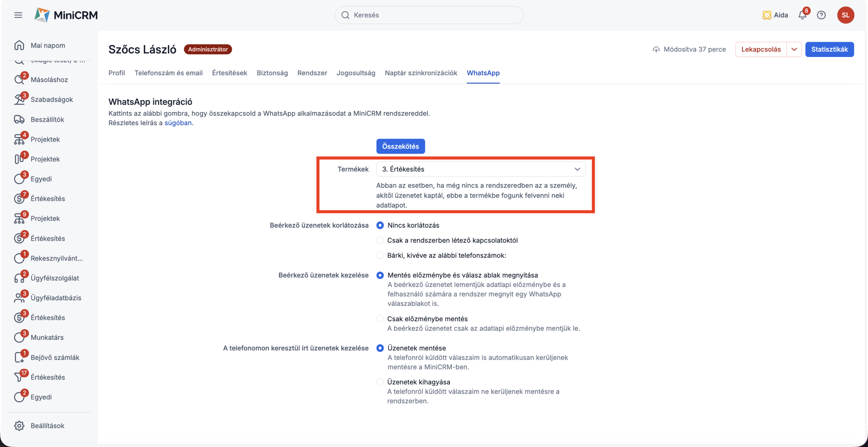
Task: Select Üzenetek mentése radio button
Action: pyautogui.click(x=380, y=348)
